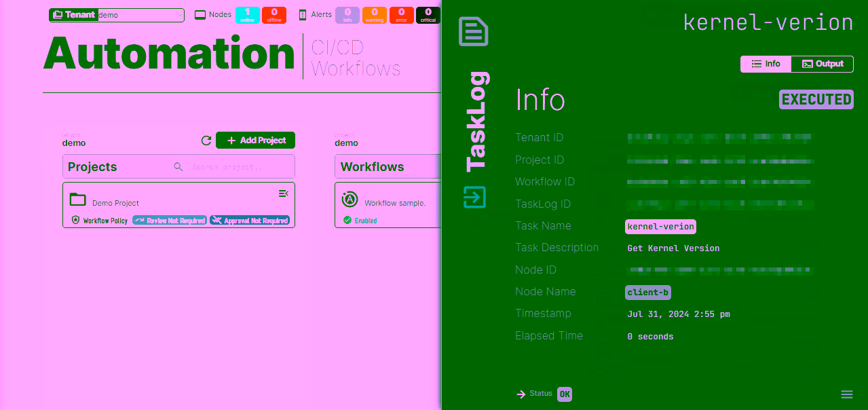Click the Demo Project collapse menu icon
This screenshot has height=410, width=868.
pyautogui.click(x=284, y=194)
